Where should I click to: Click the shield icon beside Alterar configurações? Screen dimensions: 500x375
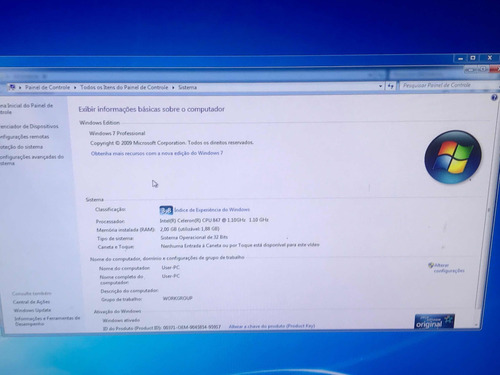pos(430,265)
